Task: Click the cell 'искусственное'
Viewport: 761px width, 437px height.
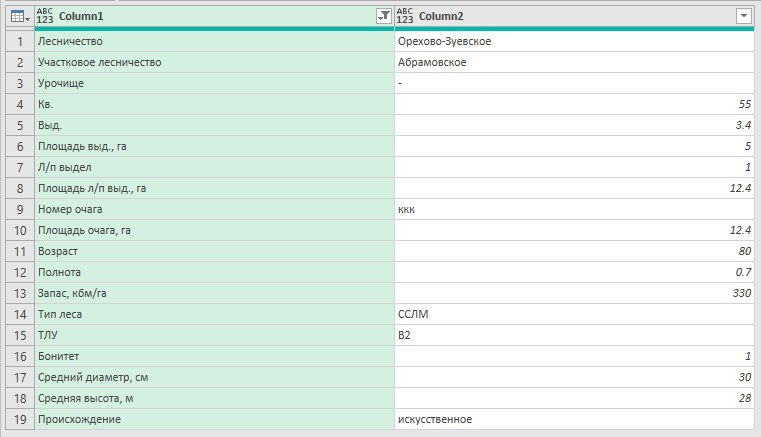Action: 575,419
